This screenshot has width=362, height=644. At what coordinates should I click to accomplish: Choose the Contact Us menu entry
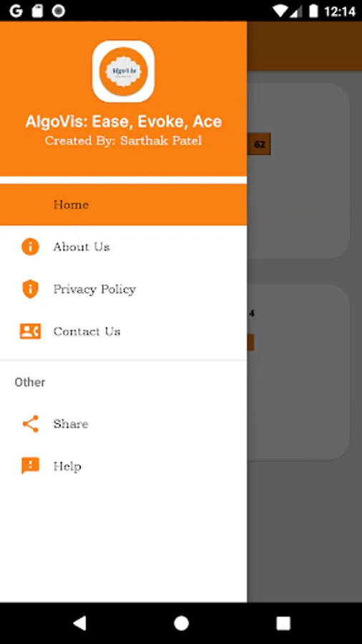click(123, 331)
